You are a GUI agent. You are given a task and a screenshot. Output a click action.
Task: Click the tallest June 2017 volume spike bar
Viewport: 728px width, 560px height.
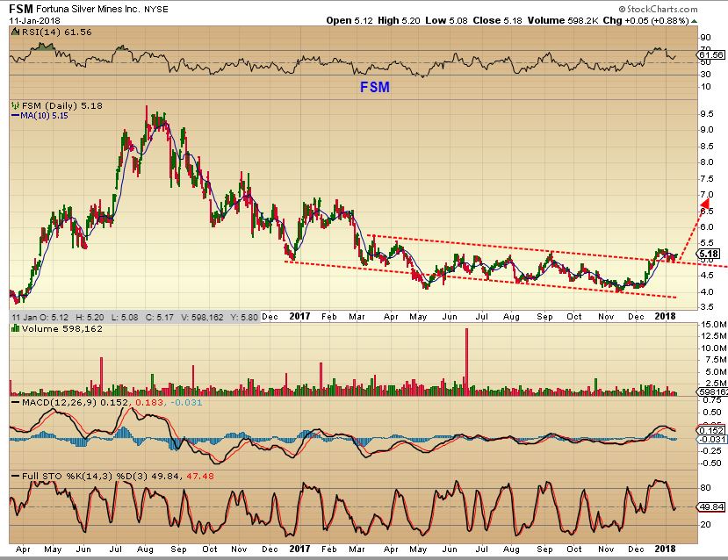click(466, 362)
